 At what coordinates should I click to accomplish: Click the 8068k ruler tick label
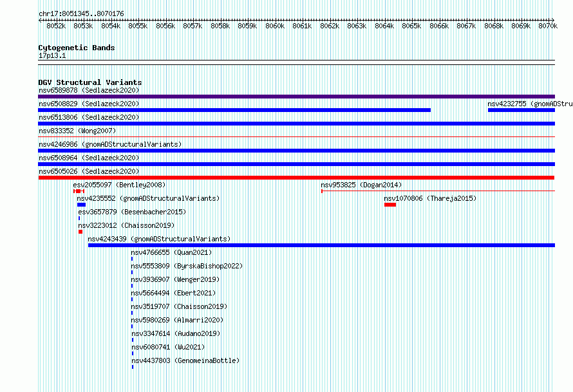click(x=494, y=26)
